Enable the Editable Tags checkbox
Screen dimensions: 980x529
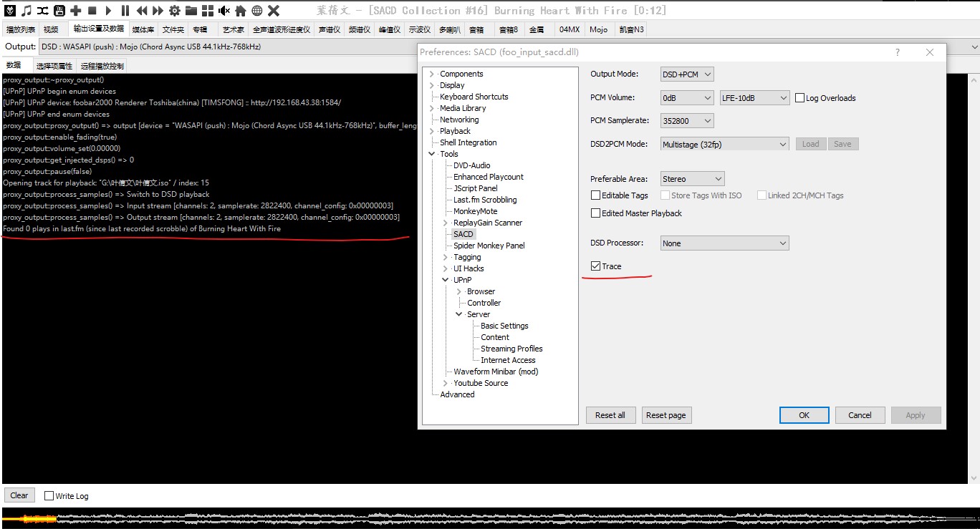pyautogui.click(x=595, y=195)
